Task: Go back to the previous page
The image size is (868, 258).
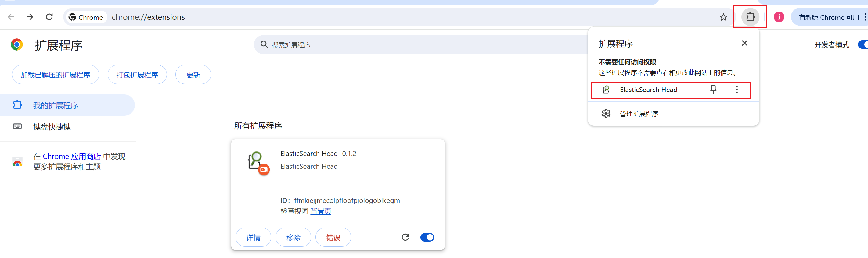Action: (11, 17)
